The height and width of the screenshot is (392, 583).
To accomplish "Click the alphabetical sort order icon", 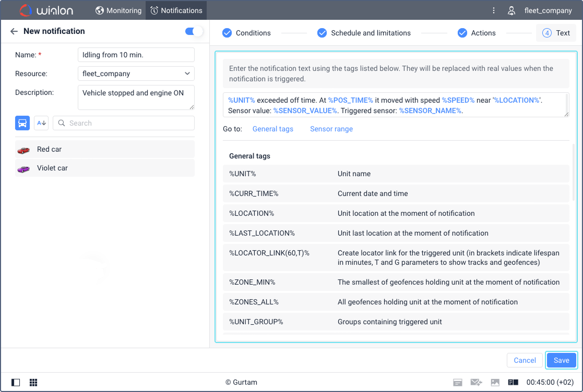I will point(41,123).
